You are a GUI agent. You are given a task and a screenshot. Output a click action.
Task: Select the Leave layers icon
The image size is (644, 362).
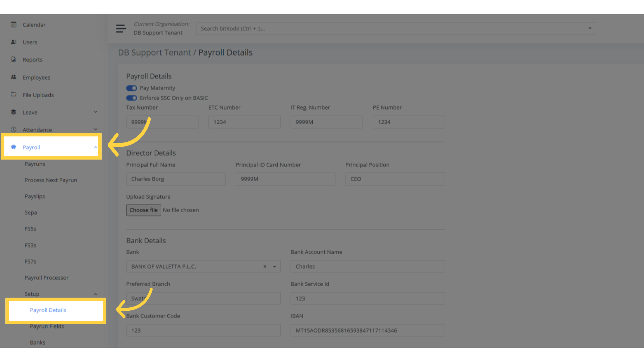coord(13,112)
